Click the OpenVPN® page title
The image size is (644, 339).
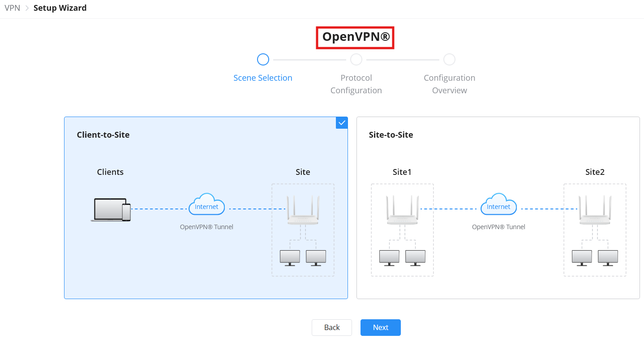pos(356,37)
